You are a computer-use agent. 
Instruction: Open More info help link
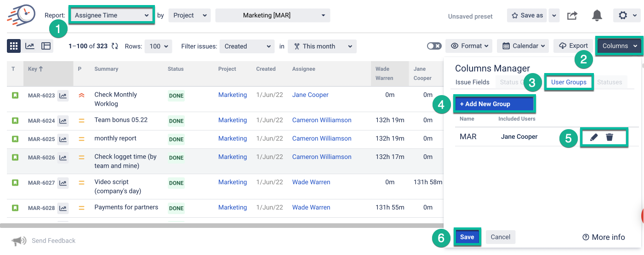(604, 237)
